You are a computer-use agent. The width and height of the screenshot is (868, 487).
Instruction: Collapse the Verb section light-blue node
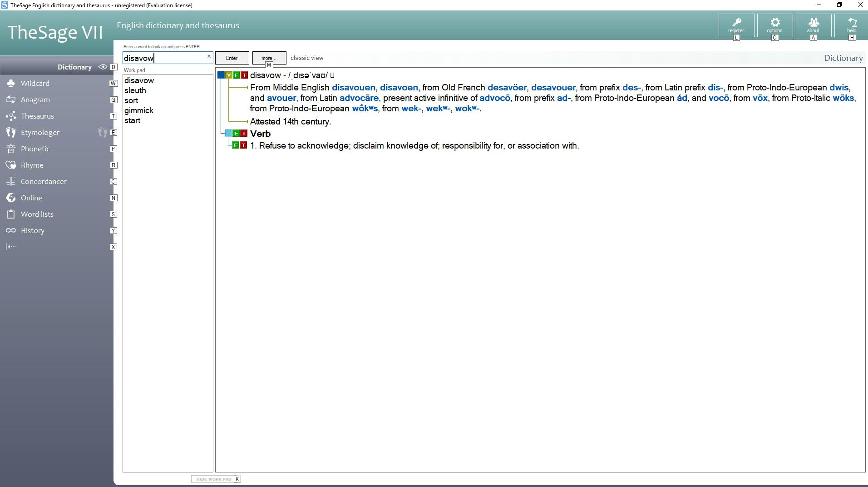pyautogui.click(x=228, y=134)
